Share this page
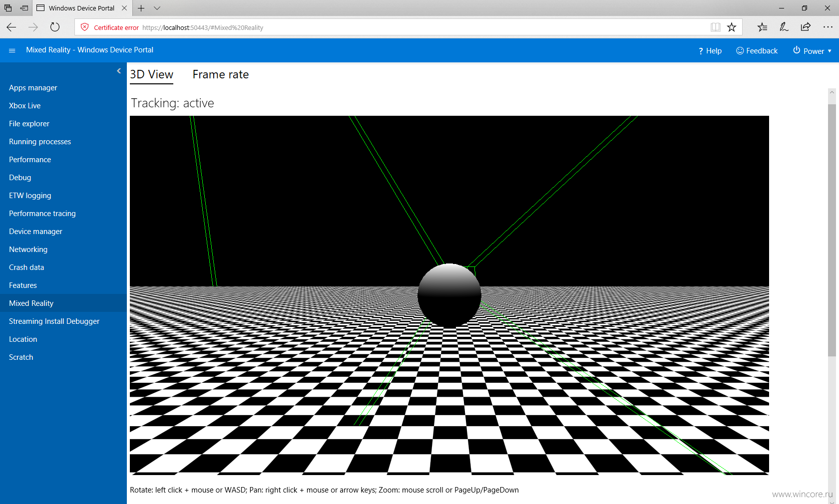Screen dimensions: 839x504 [806, 27]
